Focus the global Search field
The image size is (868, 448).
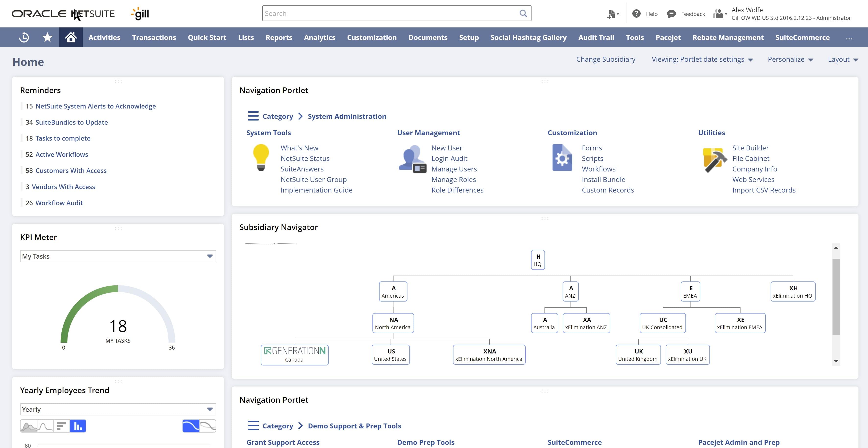point(397,13)
